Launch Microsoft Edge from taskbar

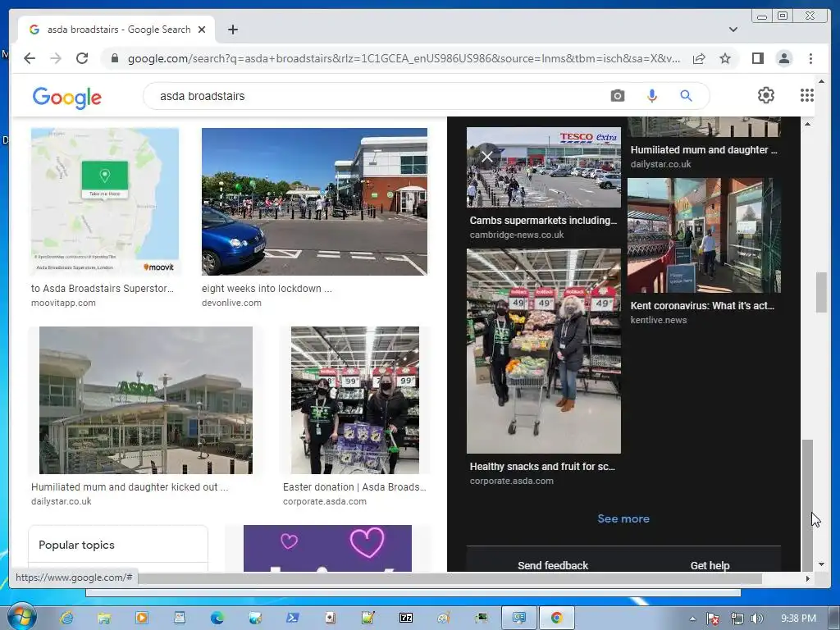217,618
